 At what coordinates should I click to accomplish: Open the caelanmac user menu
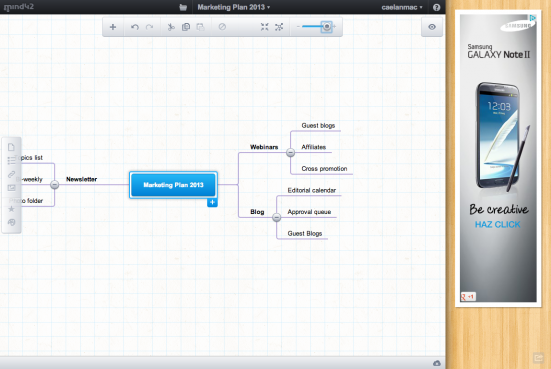(x=402, y=7)
